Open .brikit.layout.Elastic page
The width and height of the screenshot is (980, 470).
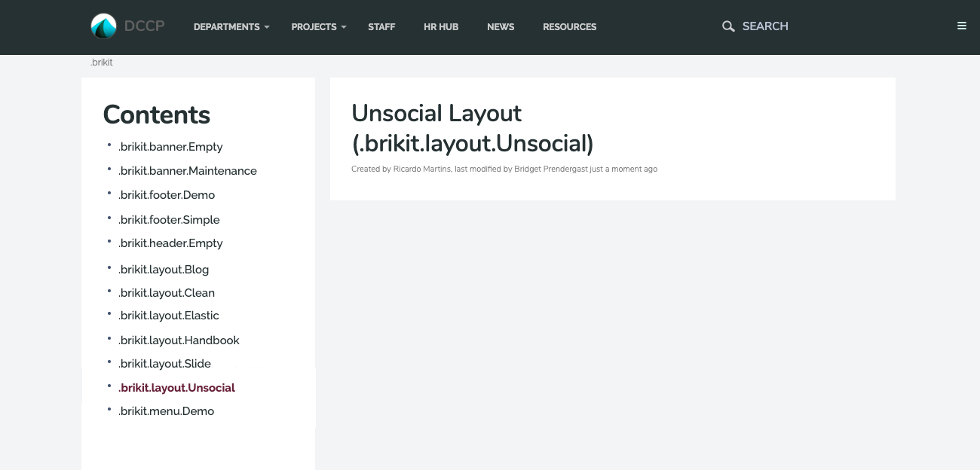[169, 316]
